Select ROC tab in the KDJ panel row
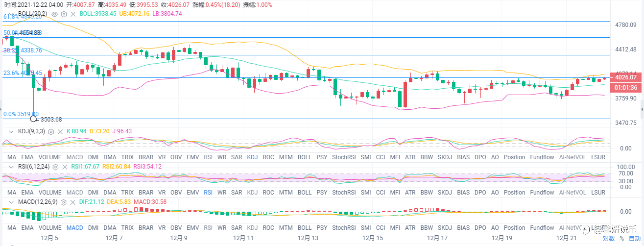Image resolution: width=644 pixels, height=246 pixels. pyautogui.click(x=268, y=157)
